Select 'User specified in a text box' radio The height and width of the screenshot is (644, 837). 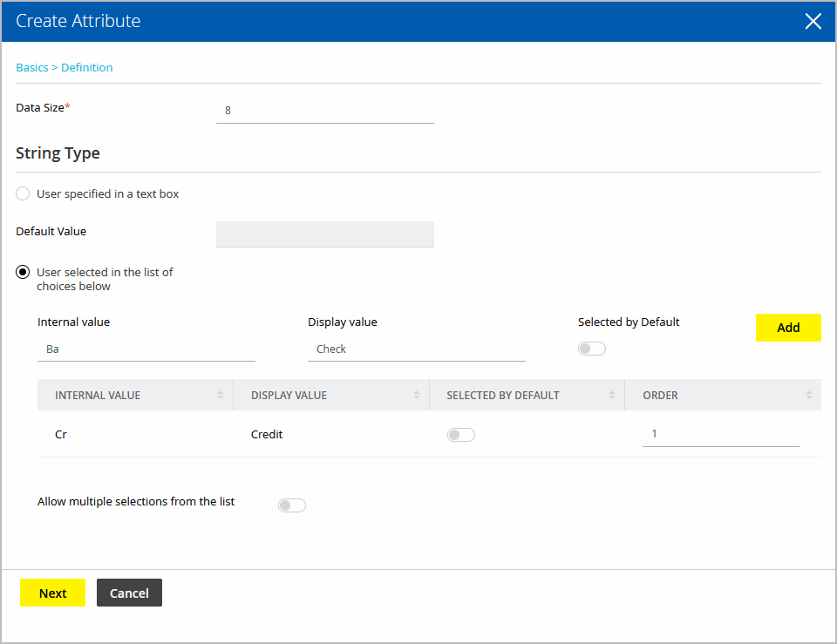(23, 193)
